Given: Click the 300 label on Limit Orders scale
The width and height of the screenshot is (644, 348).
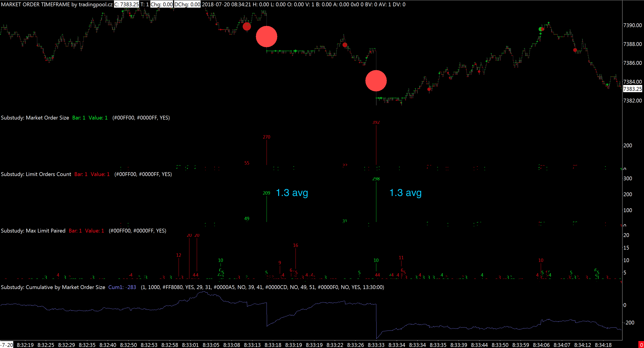Looking at the screenshot, I should click(627, 178).
